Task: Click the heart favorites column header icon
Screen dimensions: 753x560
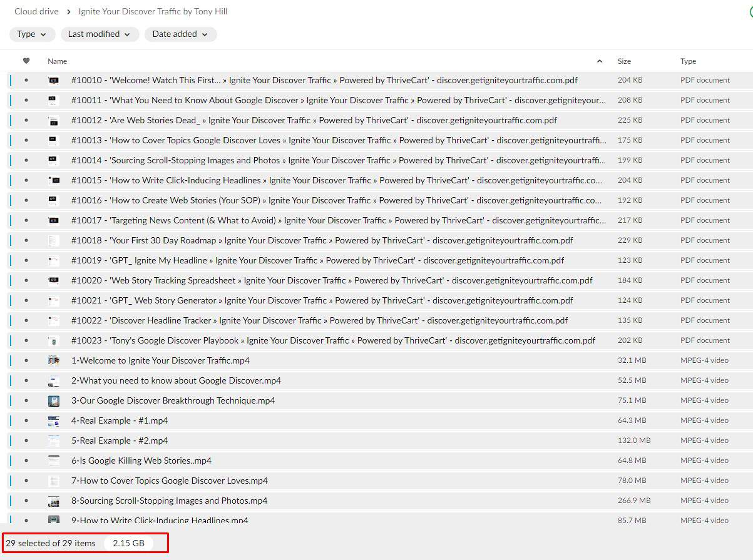Action: click(26, 61)
